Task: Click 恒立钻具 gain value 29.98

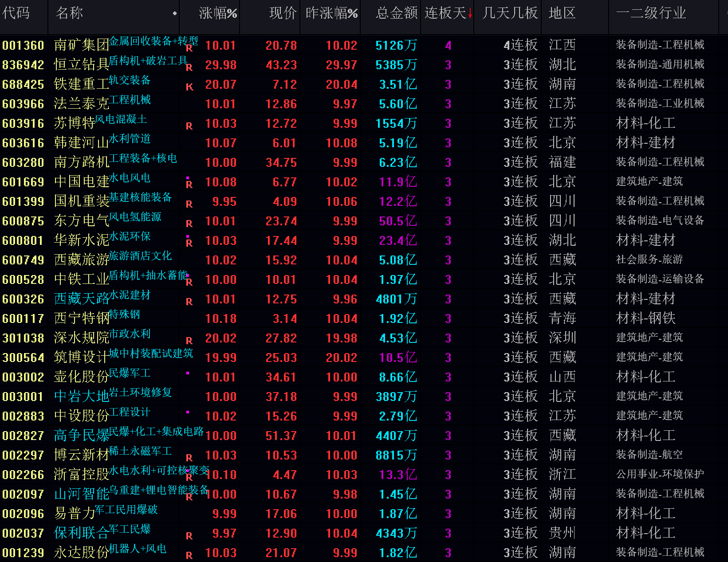Action: tap(221, 65)
